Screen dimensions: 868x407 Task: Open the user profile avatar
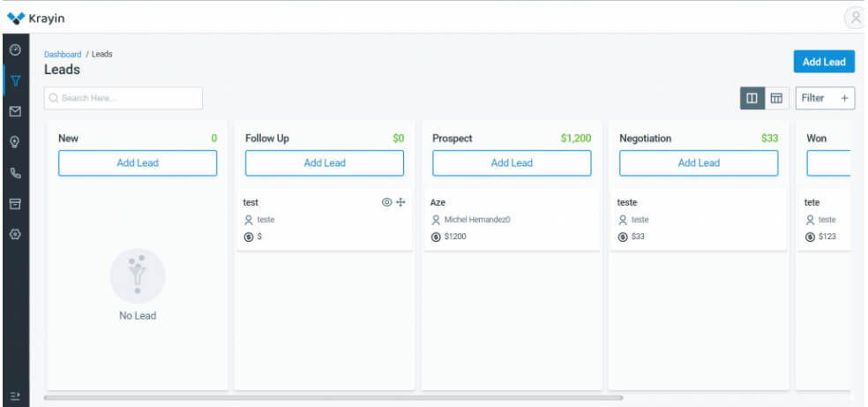click(855, 18)
